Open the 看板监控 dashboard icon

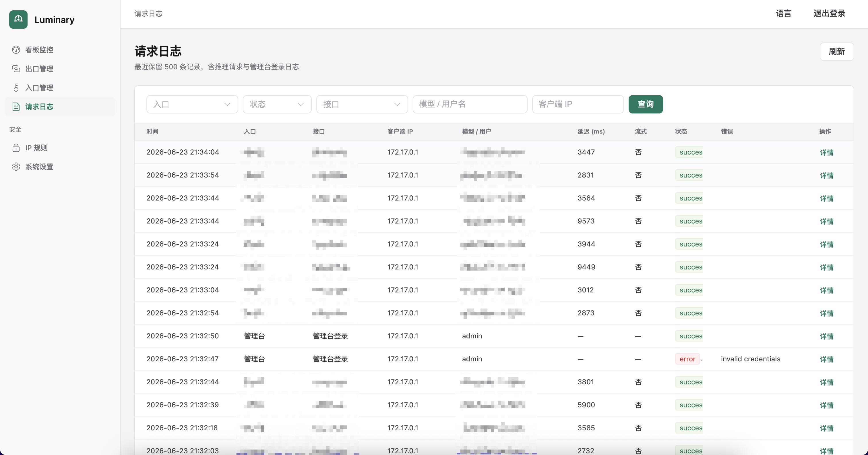point(16,50)
